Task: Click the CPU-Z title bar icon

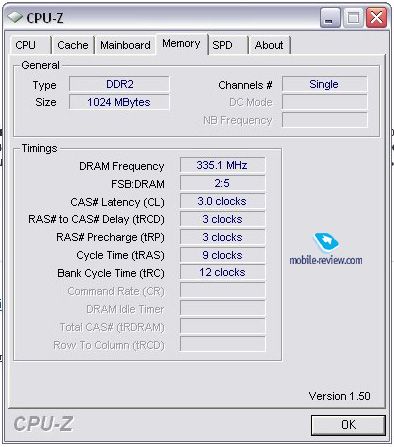Action: click(14, 17)
